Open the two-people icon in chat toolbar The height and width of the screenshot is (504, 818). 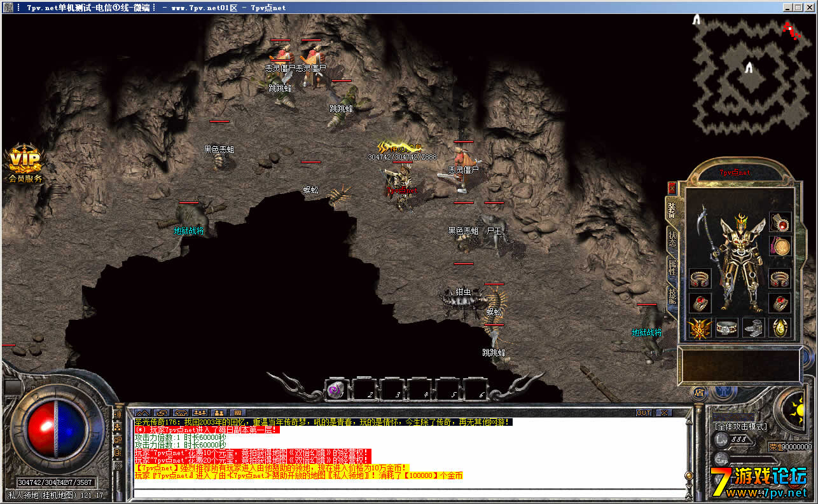(x=219, y=413)
